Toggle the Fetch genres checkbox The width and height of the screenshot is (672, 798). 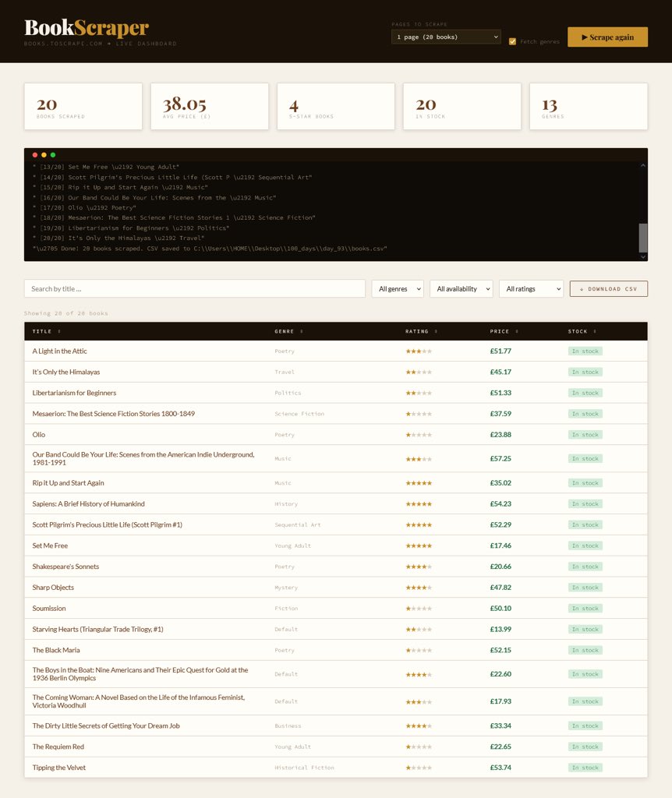513,42
